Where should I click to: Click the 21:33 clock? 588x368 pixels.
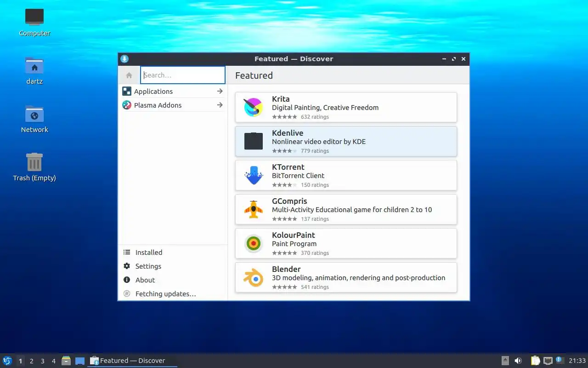pos(577,361)
